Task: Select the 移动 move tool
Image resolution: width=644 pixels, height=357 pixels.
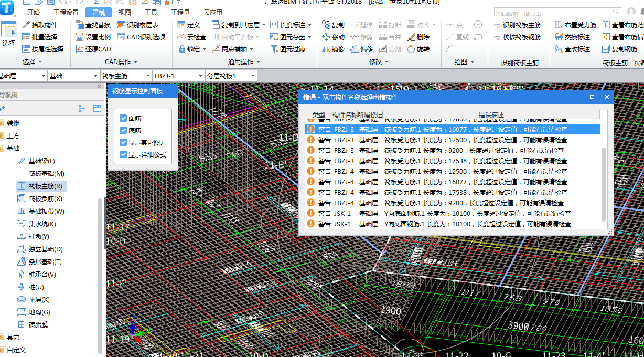Action: [x=333, y=37]
